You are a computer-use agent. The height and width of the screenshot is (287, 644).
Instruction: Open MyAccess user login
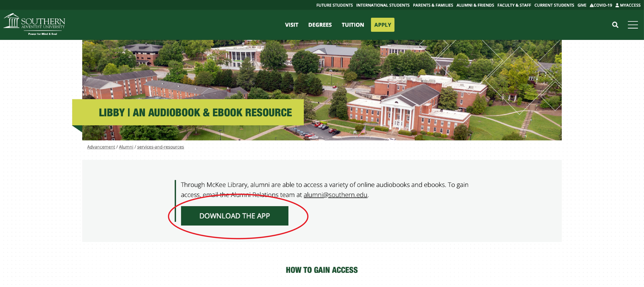(x=628, y=5)
